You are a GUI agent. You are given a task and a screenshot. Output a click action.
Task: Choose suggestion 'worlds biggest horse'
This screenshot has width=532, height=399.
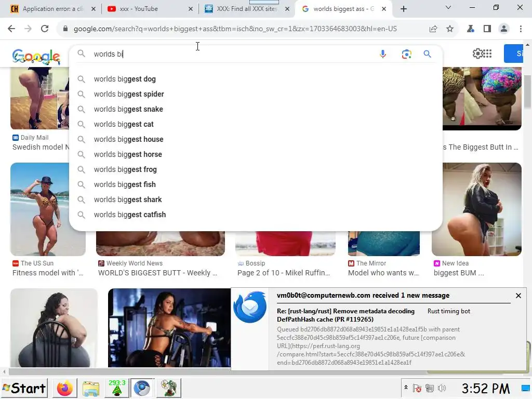click(256, 154)
